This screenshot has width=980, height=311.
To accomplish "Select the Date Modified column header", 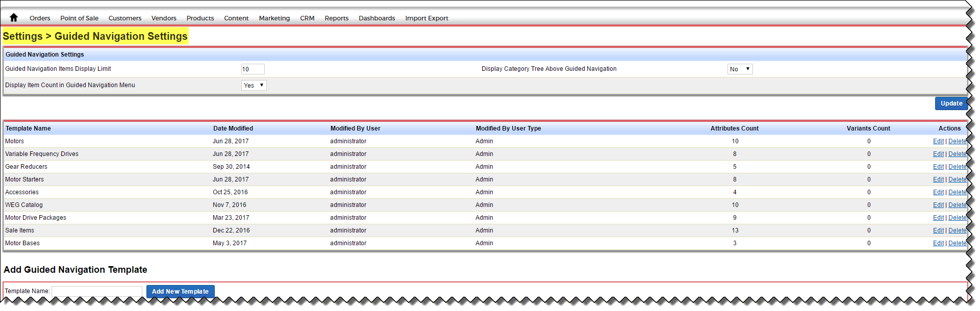I will pyautogui.click(x=233, y=128).
